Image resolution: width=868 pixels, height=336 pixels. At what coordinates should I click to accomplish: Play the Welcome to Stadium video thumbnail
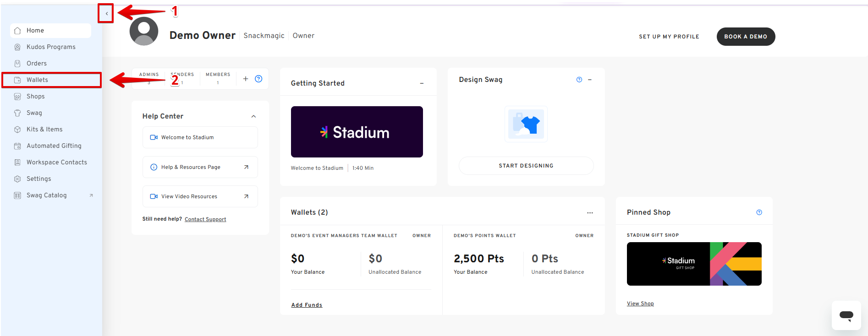pos(357,132)
